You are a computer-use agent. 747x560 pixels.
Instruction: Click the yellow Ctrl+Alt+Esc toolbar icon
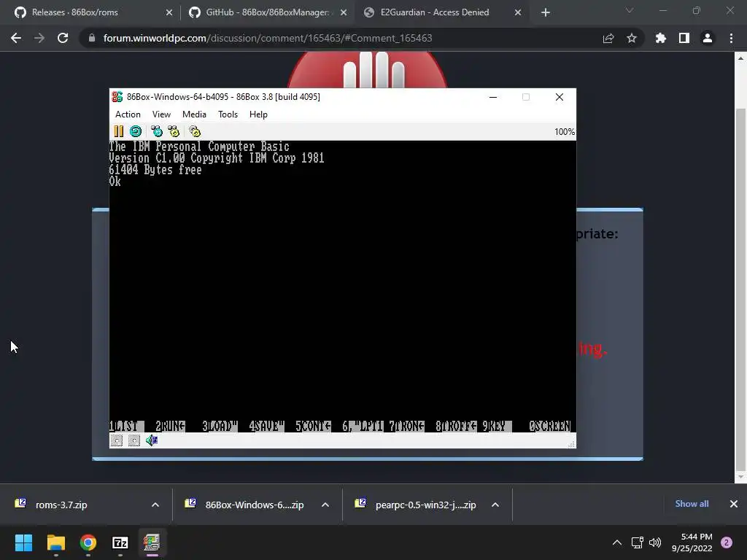174,131
